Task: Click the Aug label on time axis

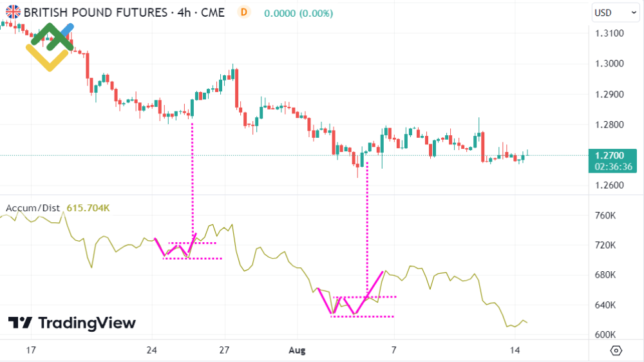Action: click(x=297, y=350)
